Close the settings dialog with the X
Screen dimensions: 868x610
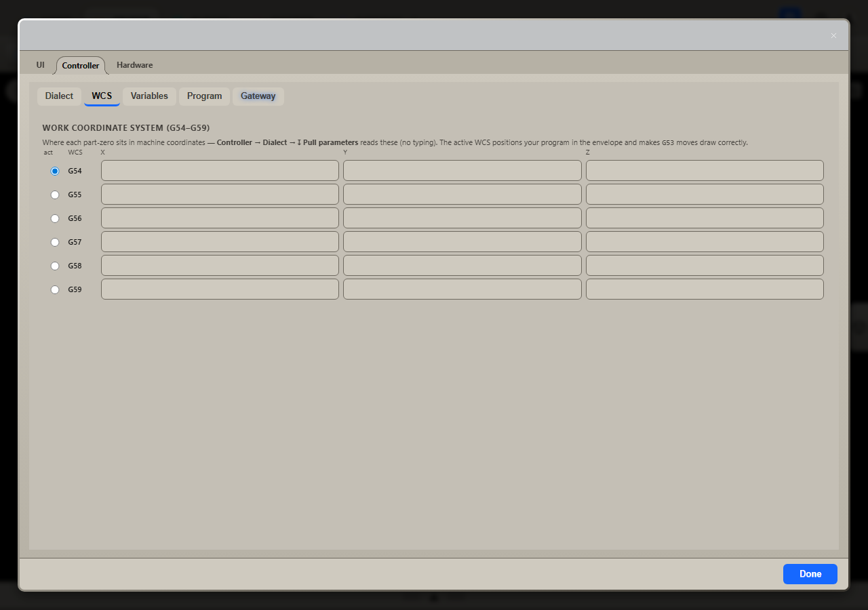pyautogui.click(x=834, y=35)
